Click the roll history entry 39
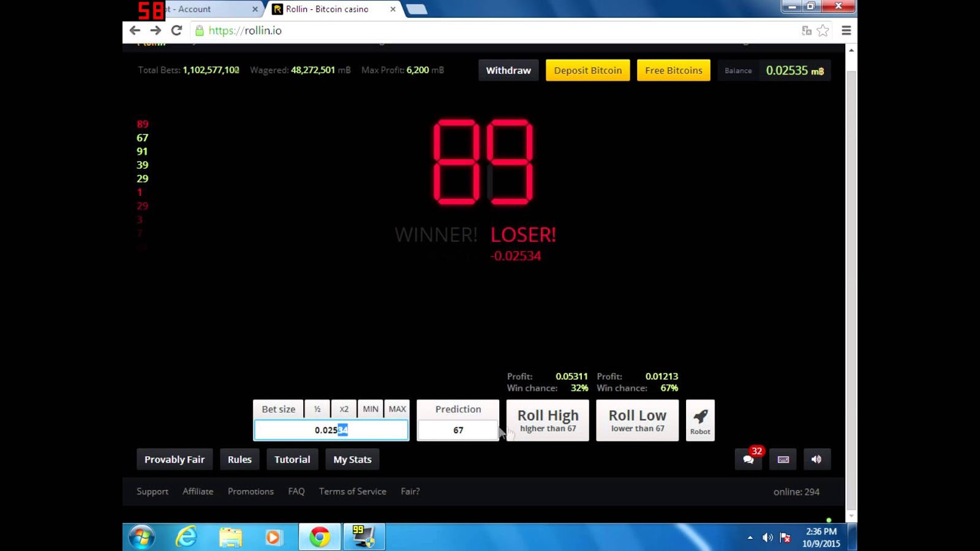The height and width of the screenshot is (551, 980). pyautogui.click(x=142, y=165)
